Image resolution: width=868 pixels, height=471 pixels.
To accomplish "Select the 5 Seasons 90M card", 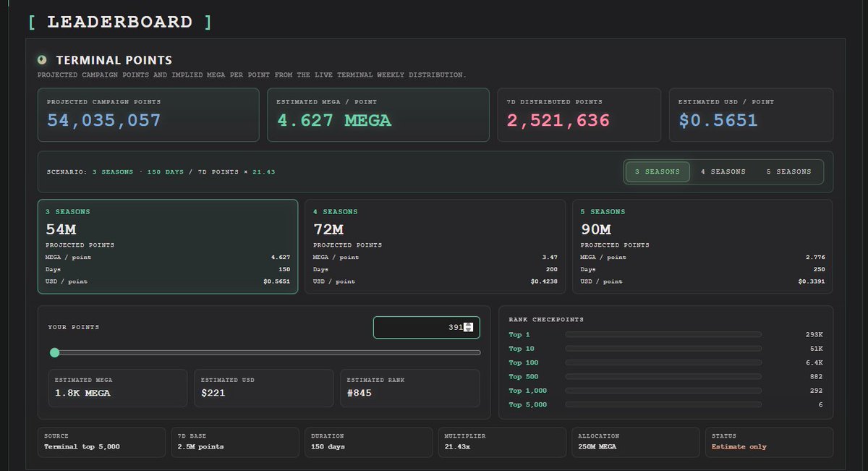I will (x=702, y=247).
